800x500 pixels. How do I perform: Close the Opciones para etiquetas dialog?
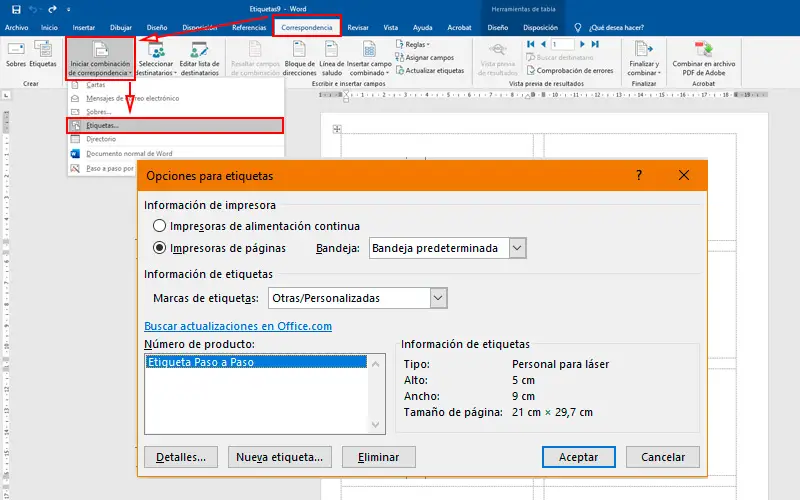click(x=684, y=176)
